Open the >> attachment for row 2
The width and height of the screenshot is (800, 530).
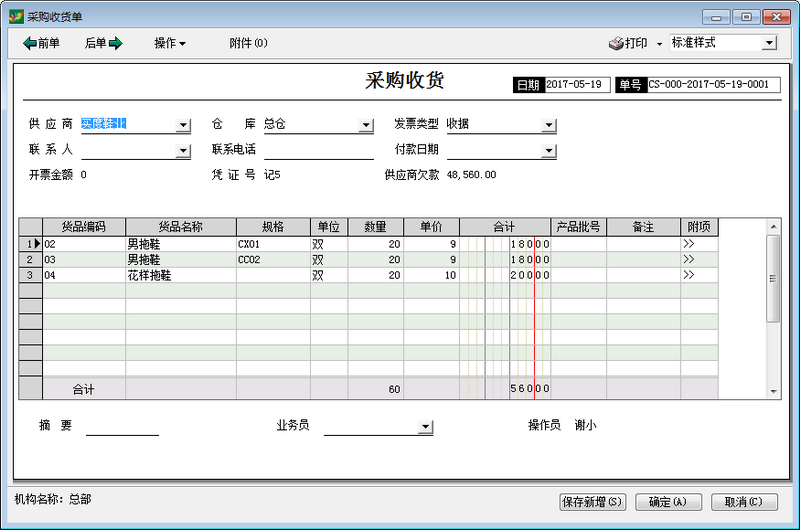689,259
